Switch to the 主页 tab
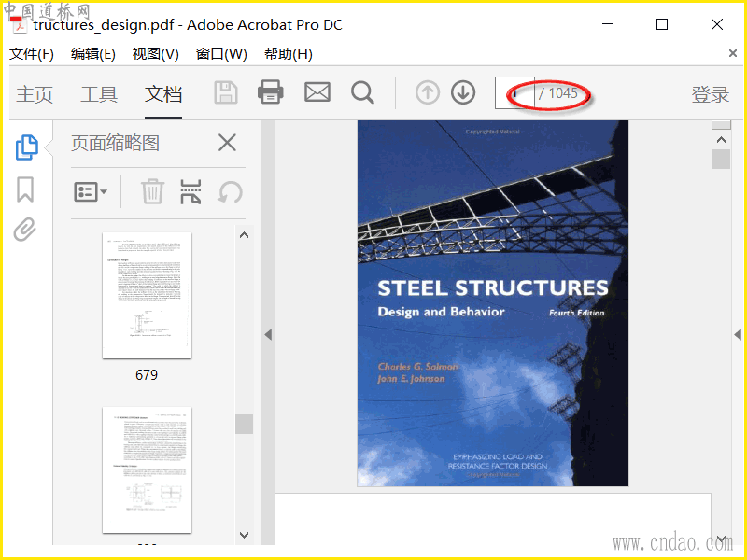This screenshot has width=747, height=560. tap(35, 94)
